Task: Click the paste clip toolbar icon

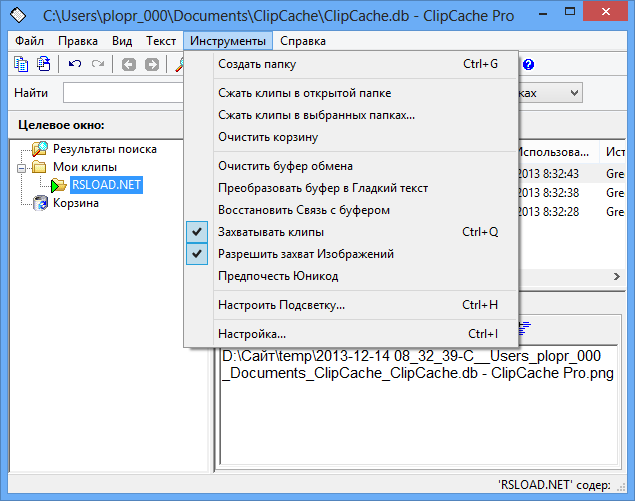Action: 44,64
